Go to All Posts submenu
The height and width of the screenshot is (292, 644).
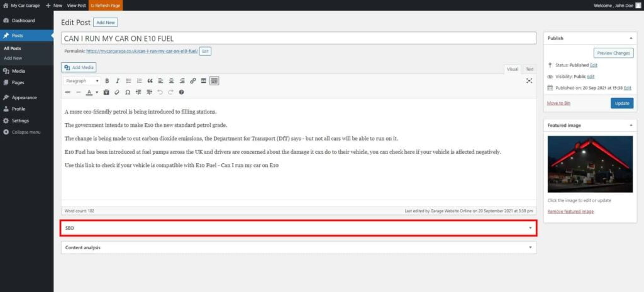coord(13,48)
